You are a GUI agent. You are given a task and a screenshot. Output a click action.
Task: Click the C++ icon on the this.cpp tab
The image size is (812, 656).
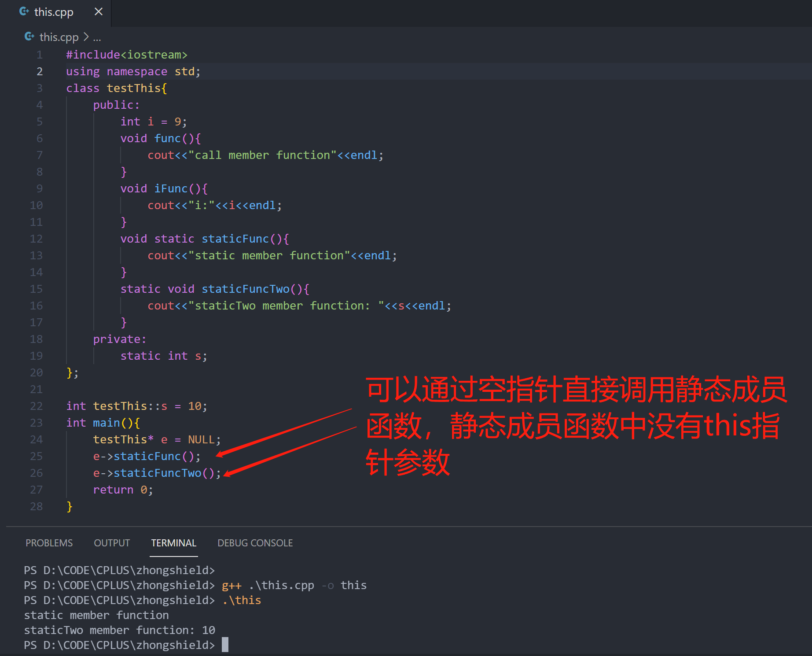[x=24, y=12]
